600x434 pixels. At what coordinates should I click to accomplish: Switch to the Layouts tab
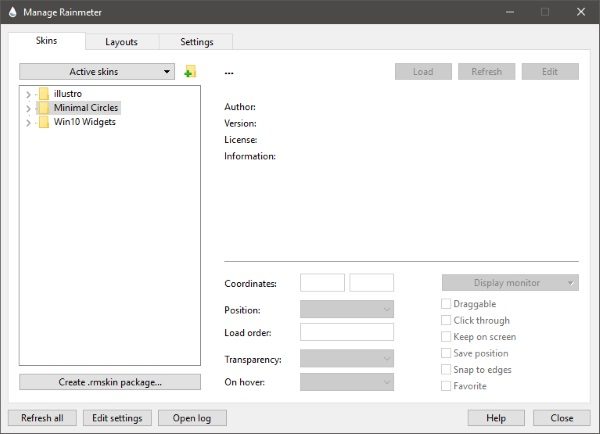(121, 42)
